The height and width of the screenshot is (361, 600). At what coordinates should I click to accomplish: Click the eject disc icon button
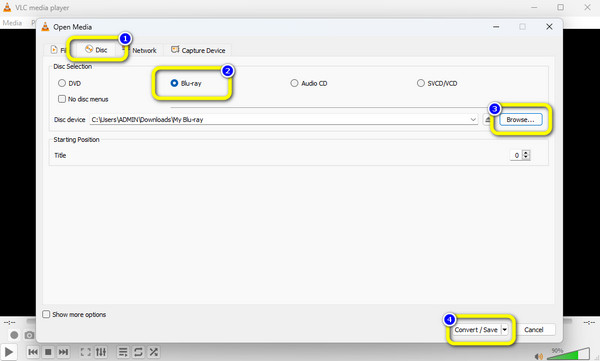488,119
